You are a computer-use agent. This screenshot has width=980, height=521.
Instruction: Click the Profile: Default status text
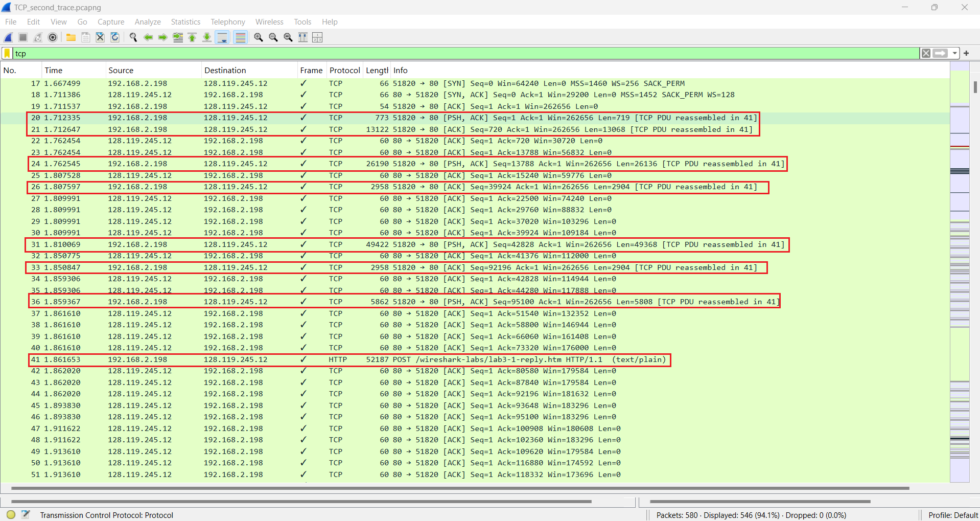click(953, 515)
